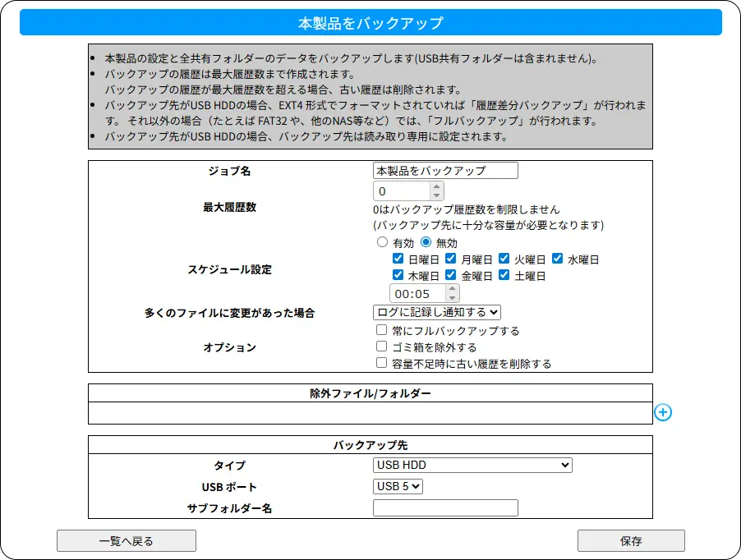This screenshot has height=560, width=741.
Task: Click the ジョブ名 text field
Action: pos(445,171)
